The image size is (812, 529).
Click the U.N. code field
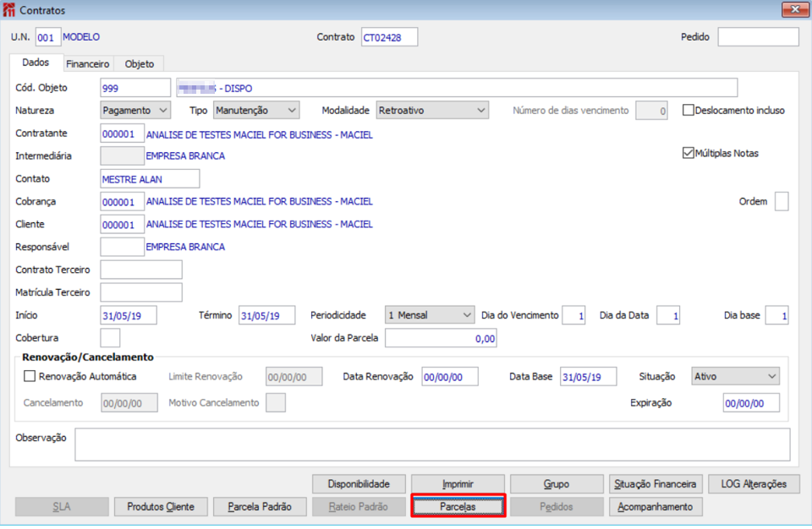pyautogui.click(x=48, y=37)
